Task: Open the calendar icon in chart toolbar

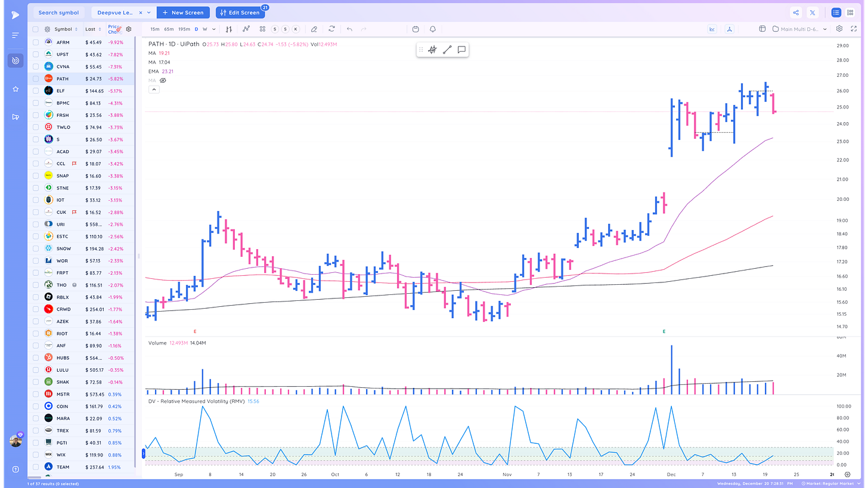Action: coord(416,29)
